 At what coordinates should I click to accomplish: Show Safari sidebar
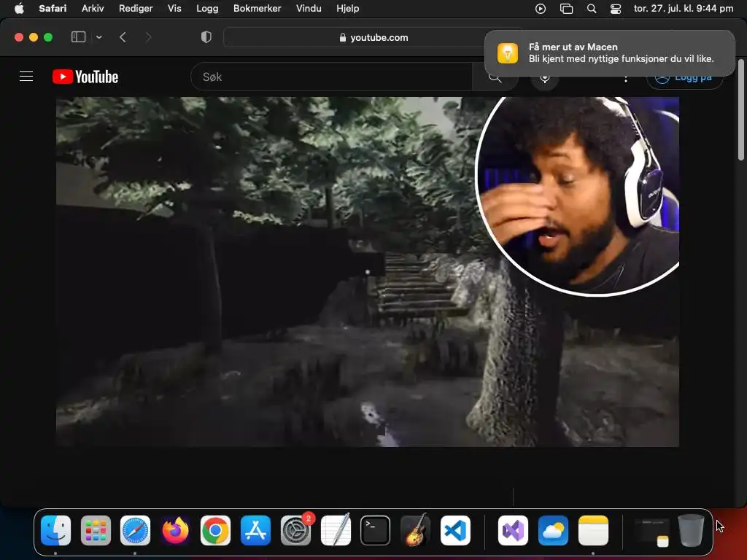pyautogui.click(x=78, y=37)
